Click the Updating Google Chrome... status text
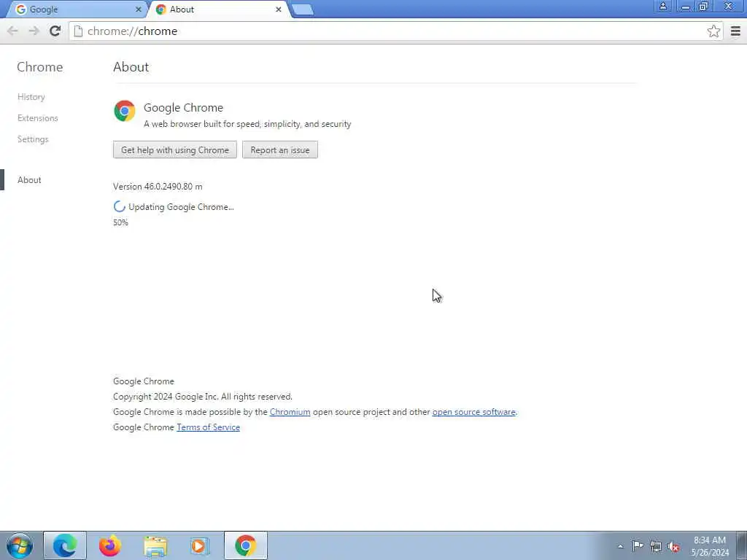747x560 pixels. 181,207
